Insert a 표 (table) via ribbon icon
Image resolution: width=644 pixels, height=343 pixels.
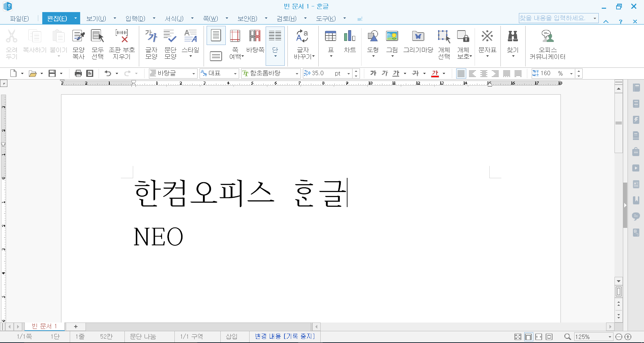point(331,44)
